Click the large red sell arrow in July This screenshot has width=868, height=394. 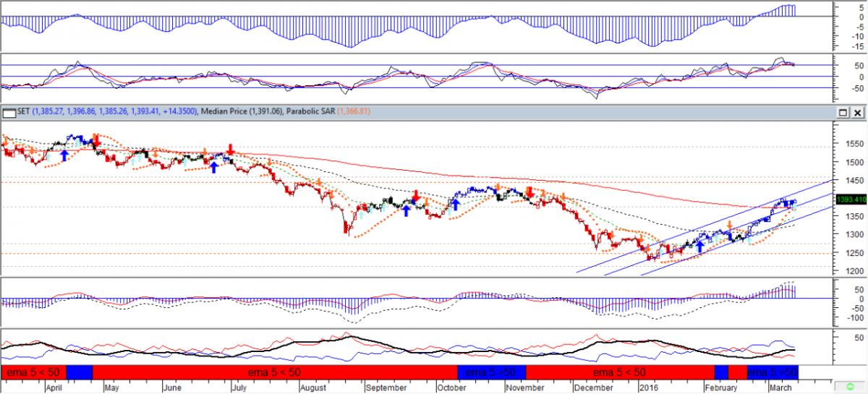click(230, 150)
